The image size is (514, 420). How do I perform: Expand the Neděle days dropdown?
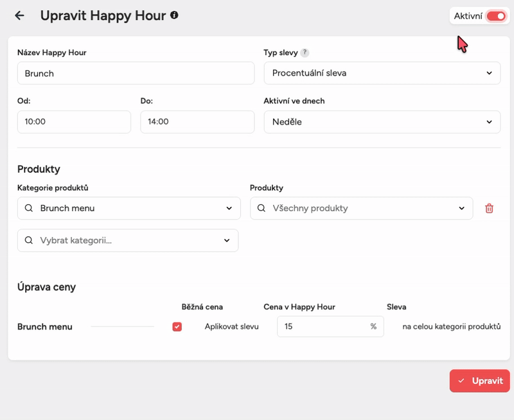click(382, 122)
